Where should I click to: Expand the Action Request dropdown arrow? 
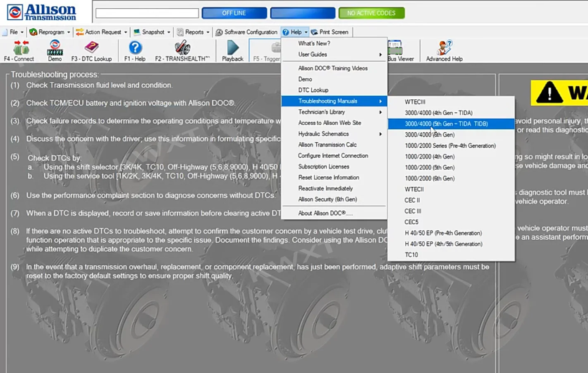(x=126, y=32)
